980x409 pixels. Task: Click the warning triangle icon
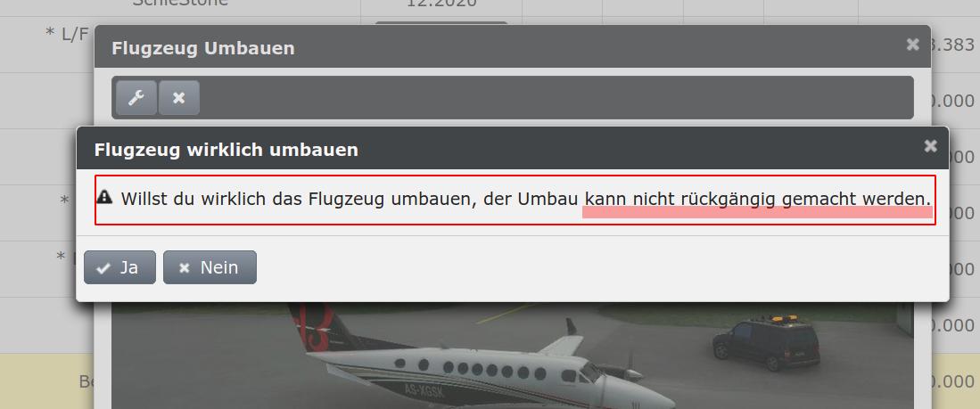pyautogui.click(x=104, y=197)
